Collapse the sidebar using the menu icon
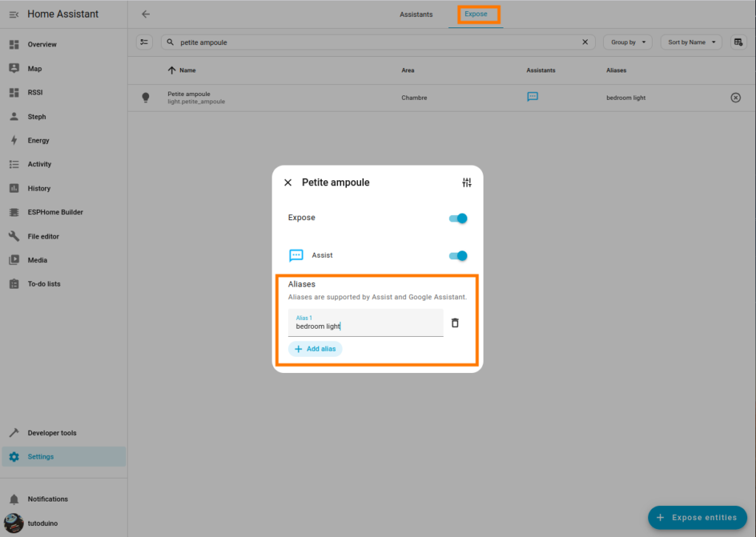The image size is (756, 537). click(14, 14)
